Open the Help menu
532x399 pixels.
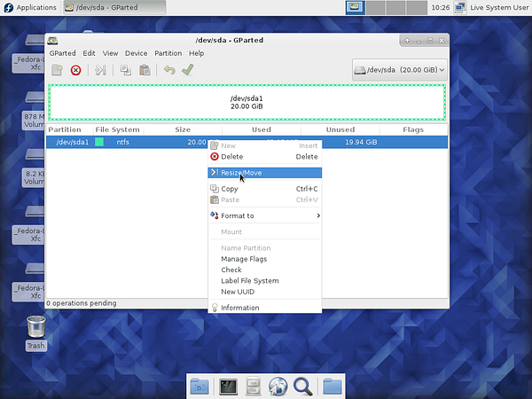(x=197, y=53)
